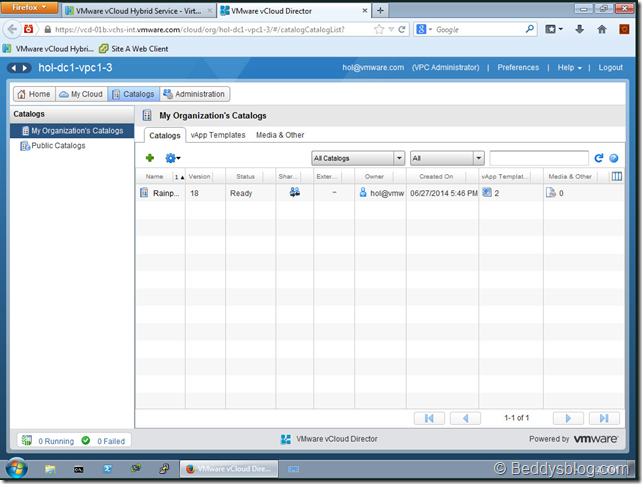The image size is (642, 484).
Task: Click the Windows Start button
Action: (16, 468)
